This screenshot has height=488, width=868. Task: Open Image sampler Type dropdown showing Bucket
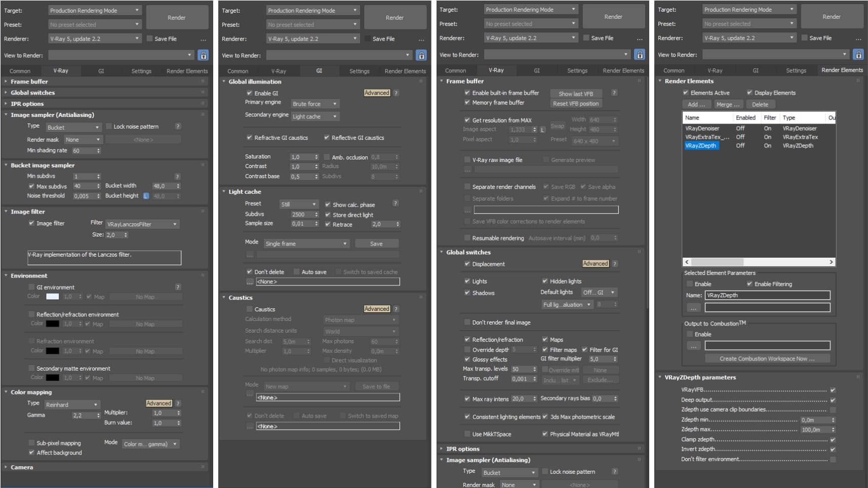pyautogui.click(x=73, y=127)
